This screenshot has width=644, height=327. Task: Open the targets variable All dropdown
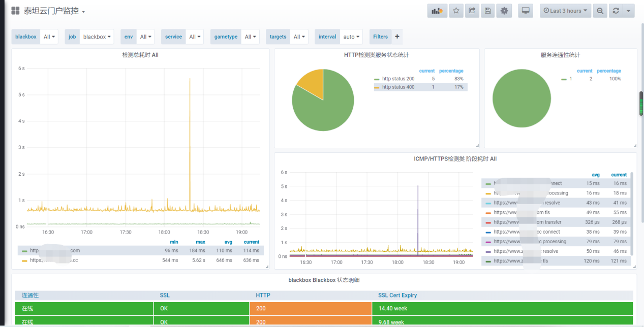[299, 37]
